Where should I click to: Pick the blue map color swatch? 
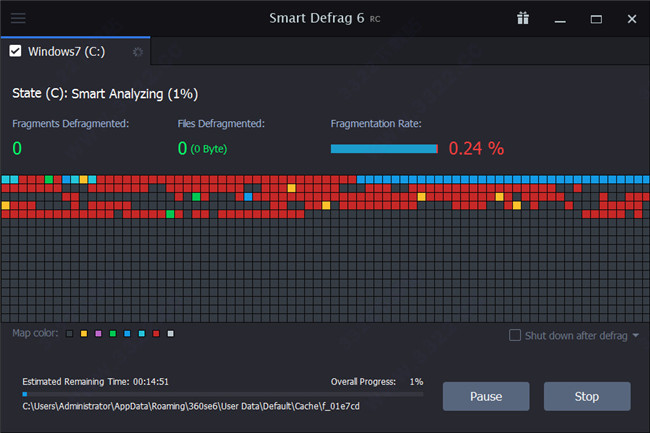tap(127, 334)
